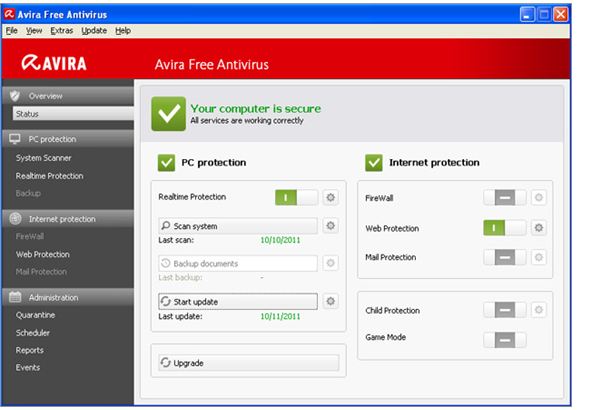Viewport: 591px width, 410px height.
Task: Click last scan date 10/10/2011
Action: click(x=280, y=240)
